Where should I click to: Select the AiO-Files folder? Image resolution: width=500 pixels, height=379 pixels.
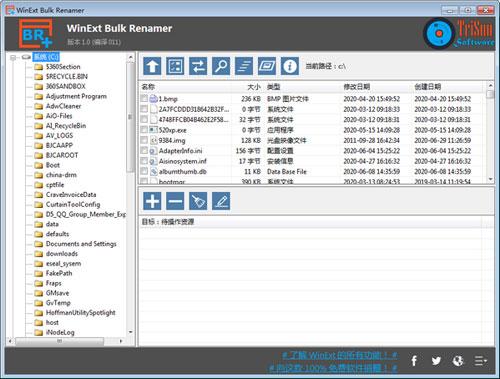(59, 116)
